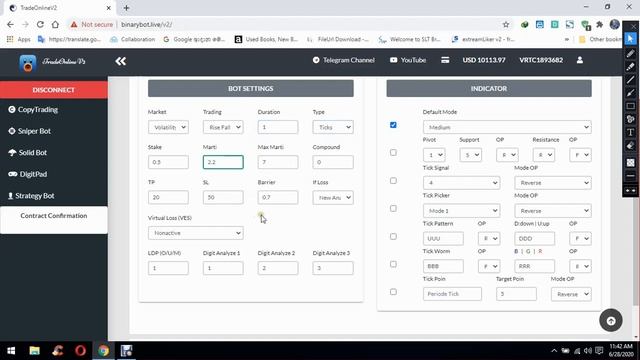
Task: Collapse sidebar with double-chevron icon
Action: 120,61
